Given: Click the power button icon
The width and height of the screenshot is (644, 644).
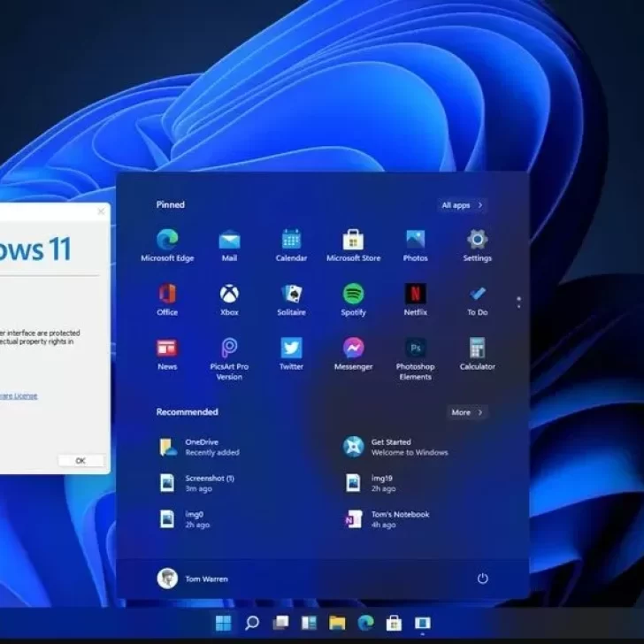Looking at the screenshot, I should (x=482, y=579).
